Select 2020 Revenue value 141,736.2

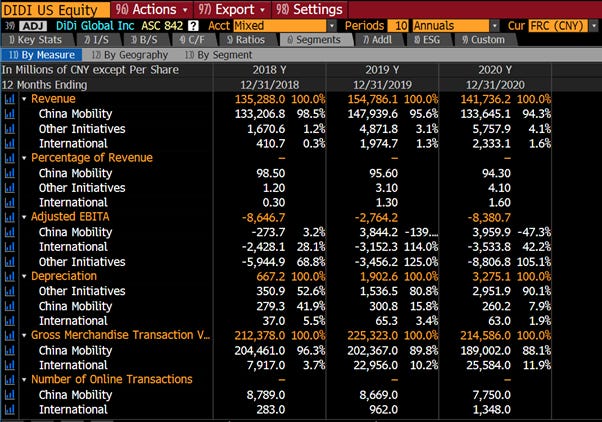pos(486,99)
